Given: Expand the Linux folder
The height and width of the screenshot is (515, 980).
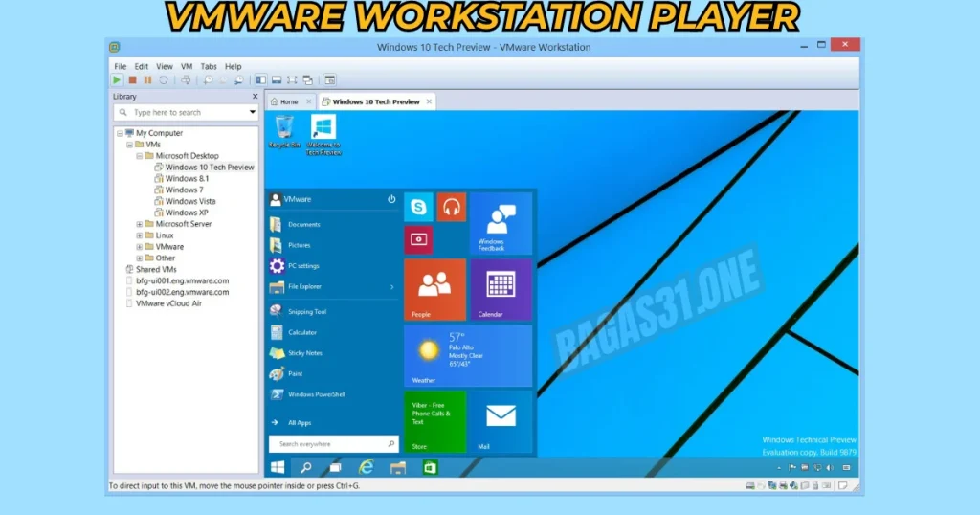Looking at the screenshot, I should click(x=140, y=235).
